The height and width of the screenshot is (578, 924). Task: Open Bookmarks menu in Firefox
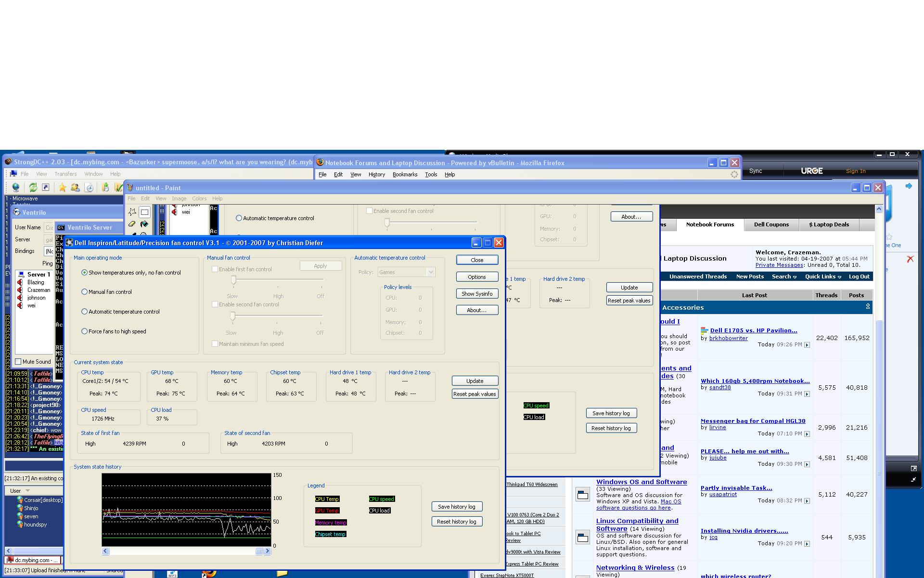(x=405, y=174)
